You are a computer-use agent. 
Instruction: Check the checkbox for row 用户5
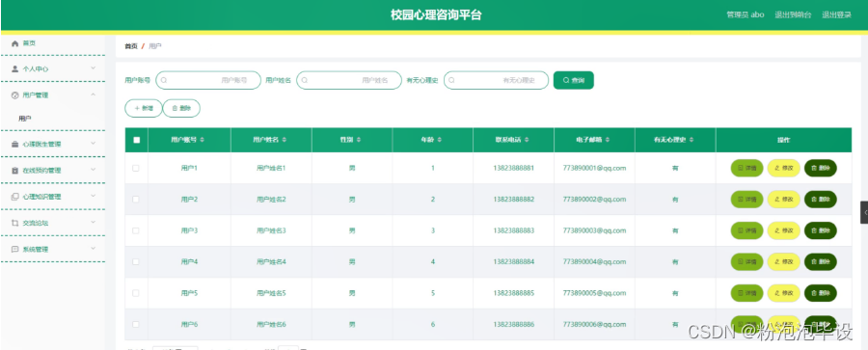click(136, 293)
